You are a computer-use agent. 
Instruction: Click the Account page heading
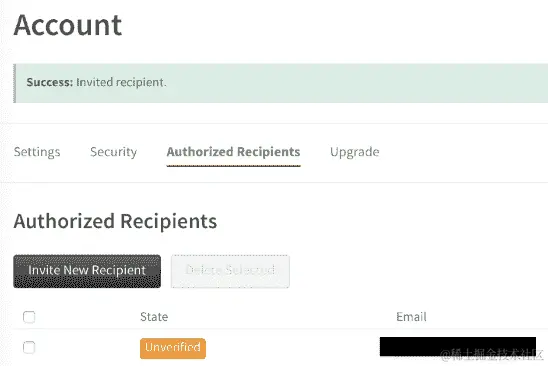[x=68, y=25]
